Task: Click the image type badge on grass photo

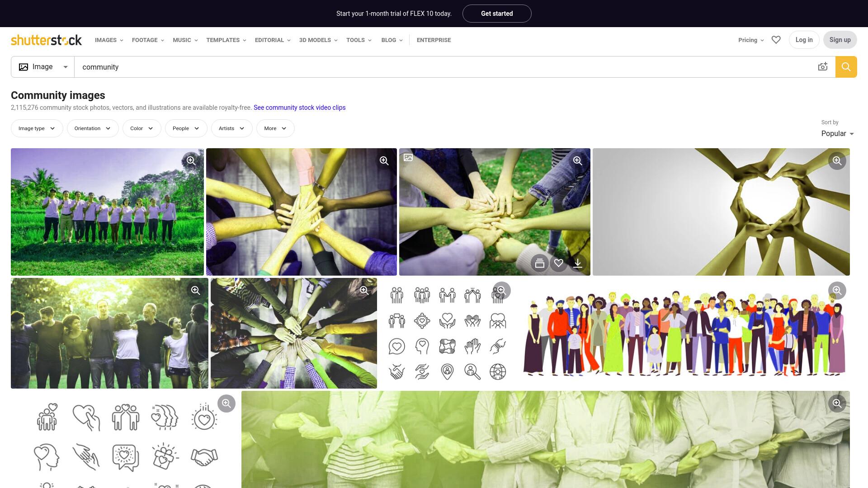Action: point(408,158)
